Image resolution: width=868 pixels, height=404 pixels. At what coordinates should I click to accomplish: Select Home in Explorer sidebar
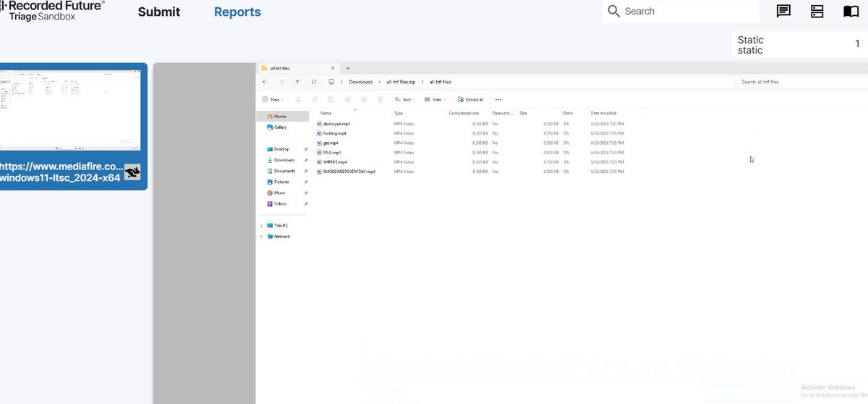(x=283, y=116)
